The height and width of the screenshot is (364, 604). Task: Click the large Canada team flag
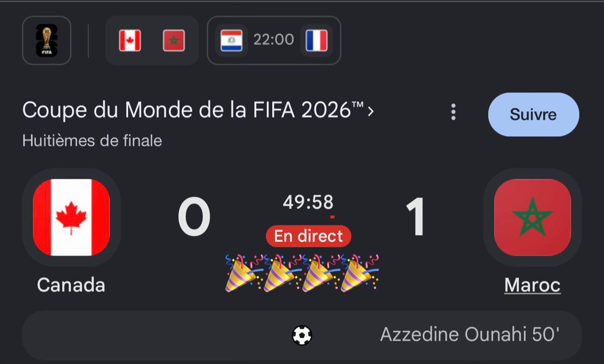[x=71, y=217]
